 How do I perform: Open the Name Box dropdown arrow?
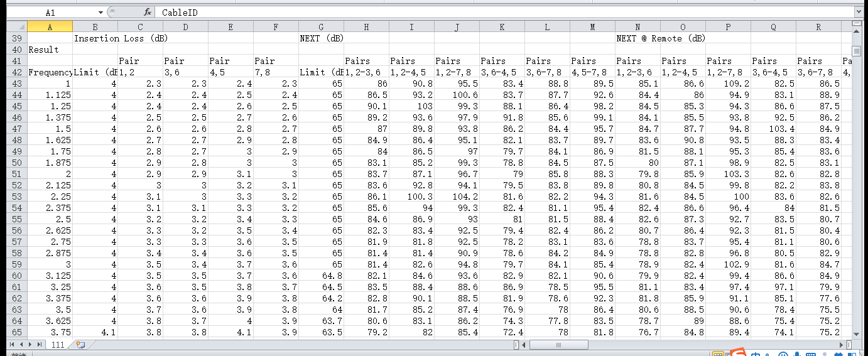pos(100,12)
